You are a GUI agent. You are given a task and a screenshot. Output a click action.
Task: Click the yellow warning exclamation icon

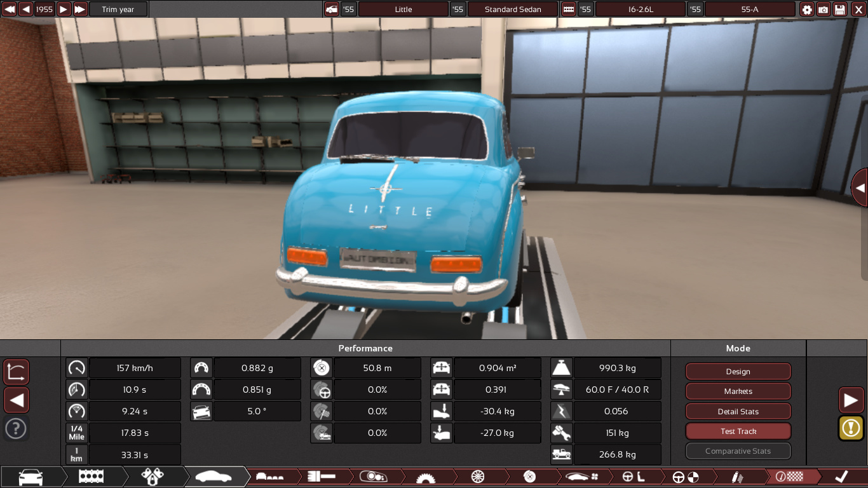point(850,428)
